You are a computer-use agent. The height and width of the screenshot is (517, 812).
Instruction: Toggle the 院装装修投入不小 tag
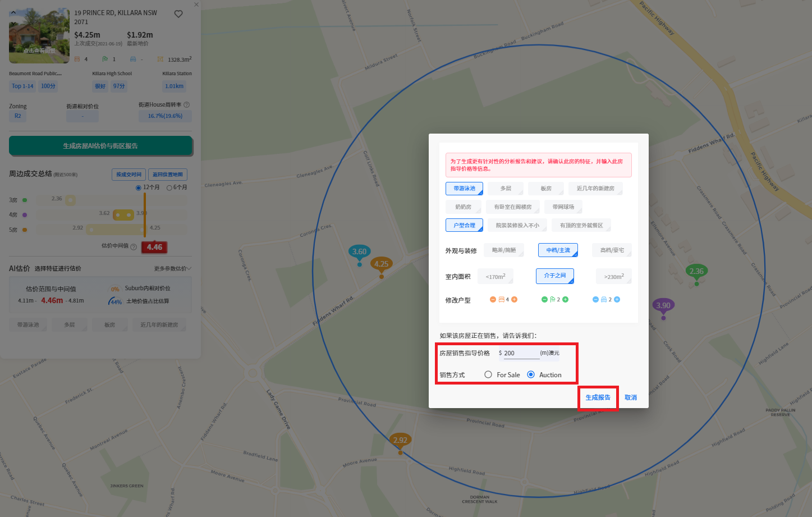[x=517, y=225]
